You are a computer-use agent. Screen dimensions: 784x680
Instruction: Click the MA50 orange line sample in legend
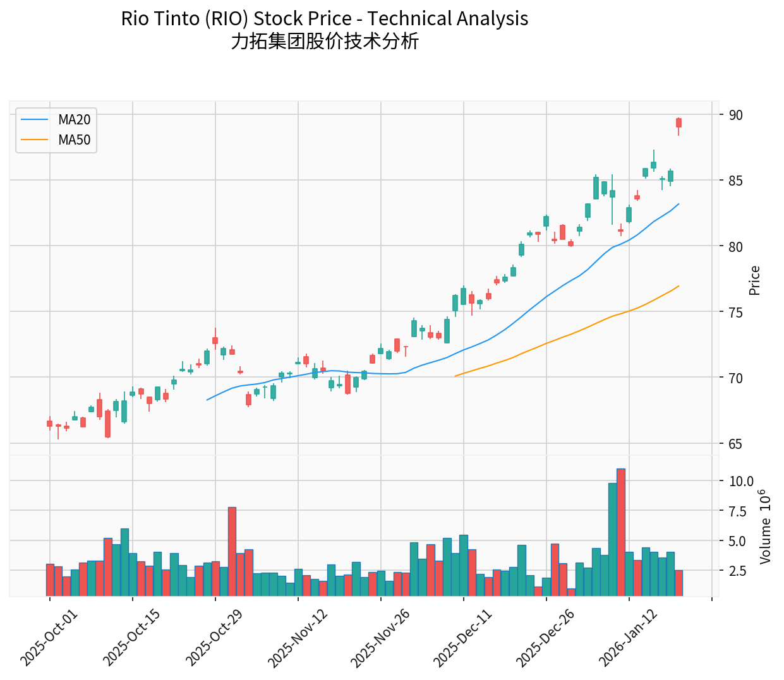(x=34, y=138)
